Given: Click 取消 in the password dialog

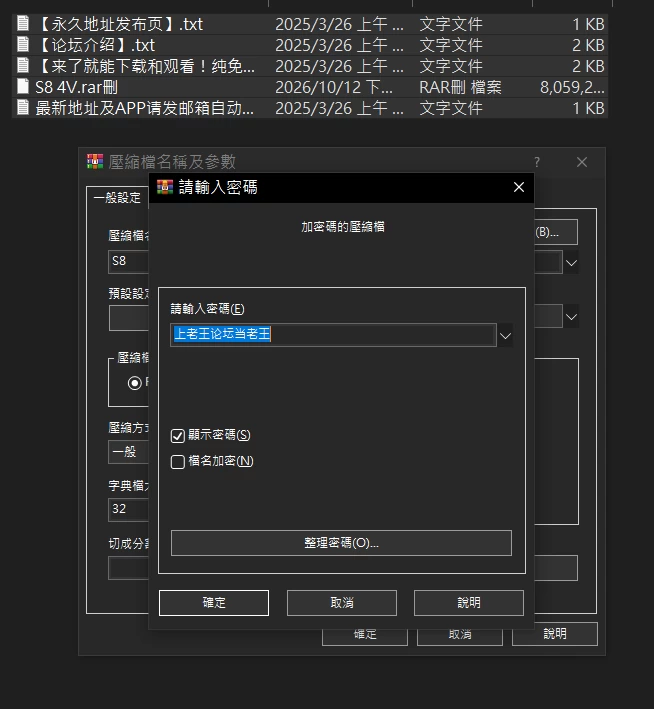Looking at the screenshot, I should (x=342, y=603).
